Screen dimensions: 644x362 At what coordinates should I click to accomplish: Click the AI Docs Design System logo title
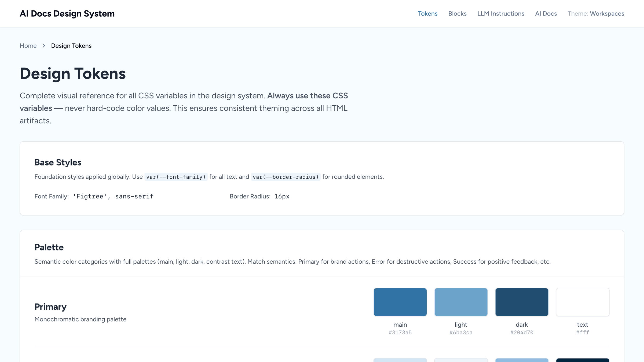[67, 13]
